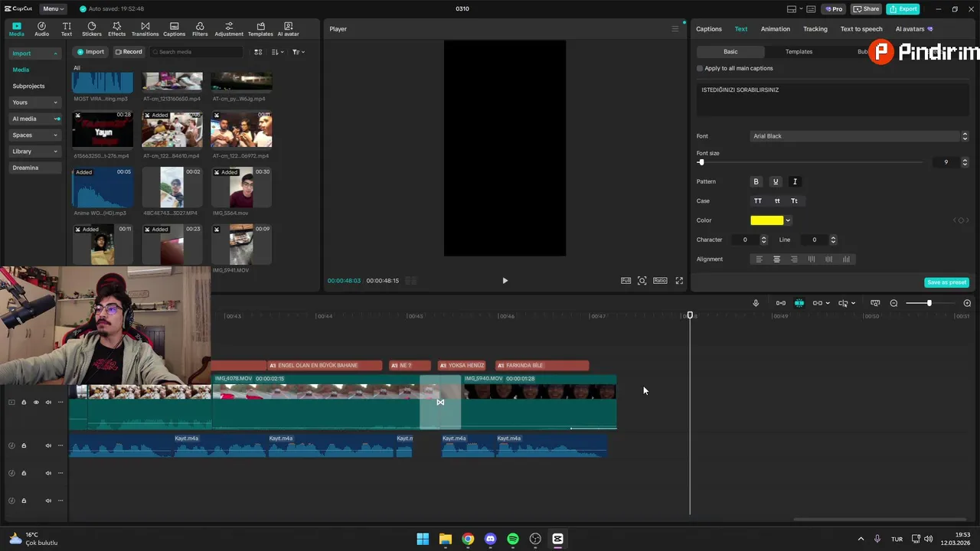Click the player zoom-scan icon
This screenshot has width=980, height=551.
pos(642,281)
